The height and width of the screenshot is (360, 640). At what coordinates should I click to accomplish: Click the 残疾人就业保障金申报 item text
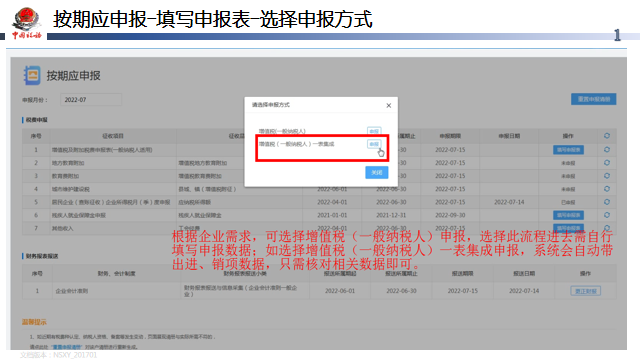pos(78,215)
